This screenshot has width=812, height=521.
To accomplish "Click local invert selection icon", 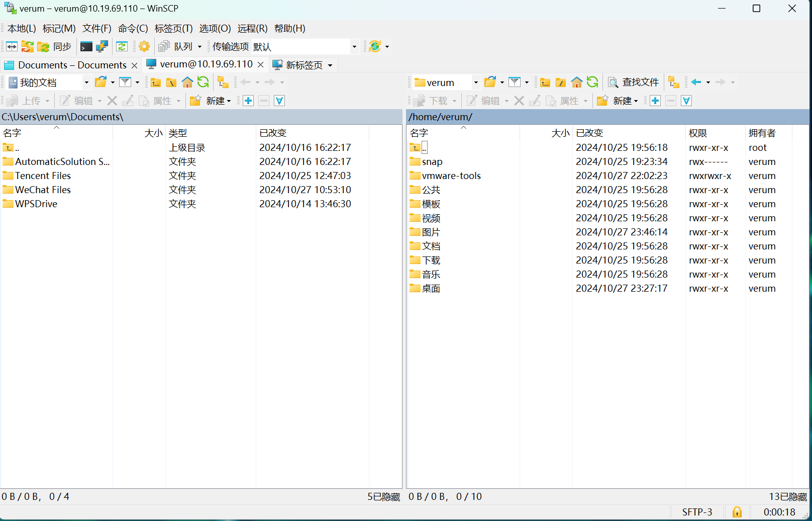I will coord(279,101).
